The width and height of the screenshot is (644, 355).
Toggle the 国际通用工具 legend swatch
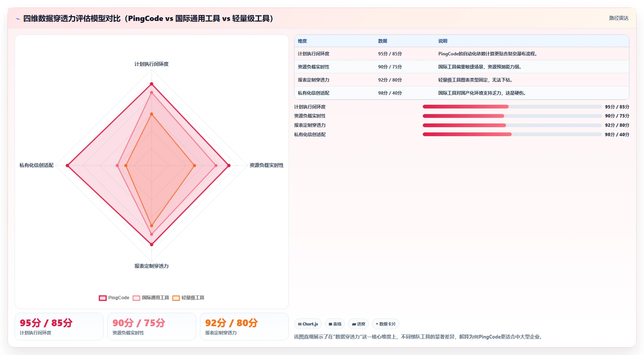(136, 298)
